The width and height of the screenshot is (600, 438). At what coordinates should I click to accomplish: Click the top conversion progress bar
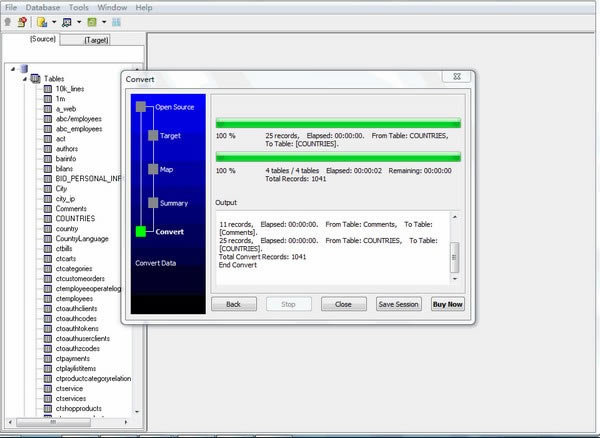[x=338, y=123]
